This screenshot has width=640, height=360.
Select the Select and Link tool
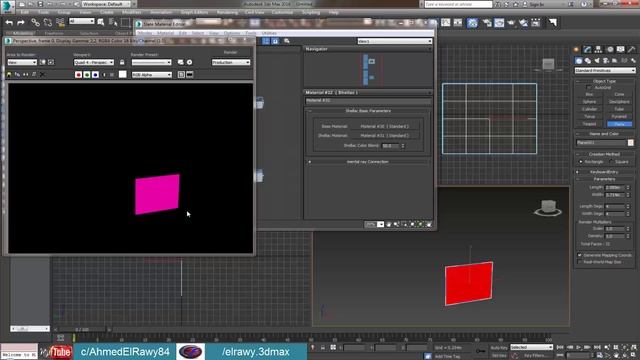tap(36, 23)
